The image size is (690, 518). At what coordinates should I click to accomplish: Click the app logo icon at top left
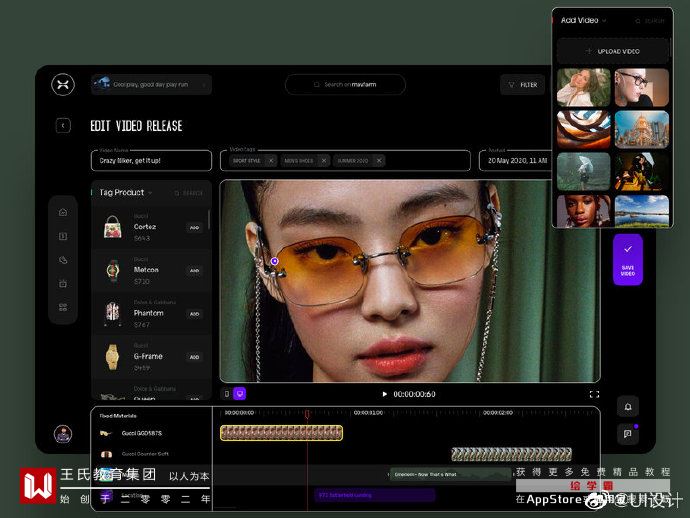[63, 84]
